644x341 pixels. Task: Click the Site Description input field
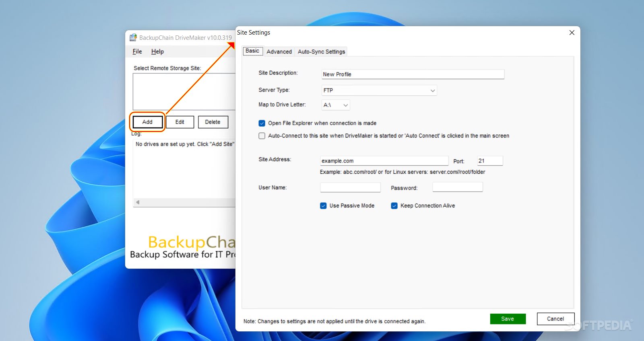(413, 74)
